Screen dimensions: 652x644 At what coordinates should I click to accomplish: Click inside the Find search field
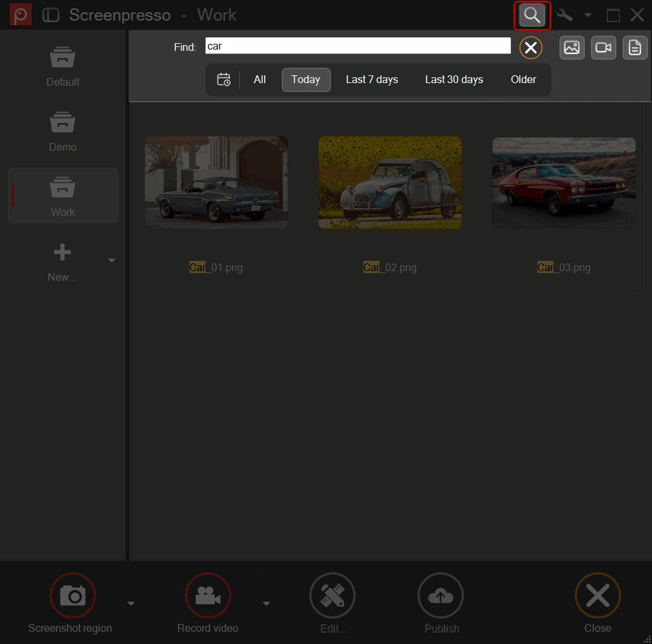tap(358, 46)
